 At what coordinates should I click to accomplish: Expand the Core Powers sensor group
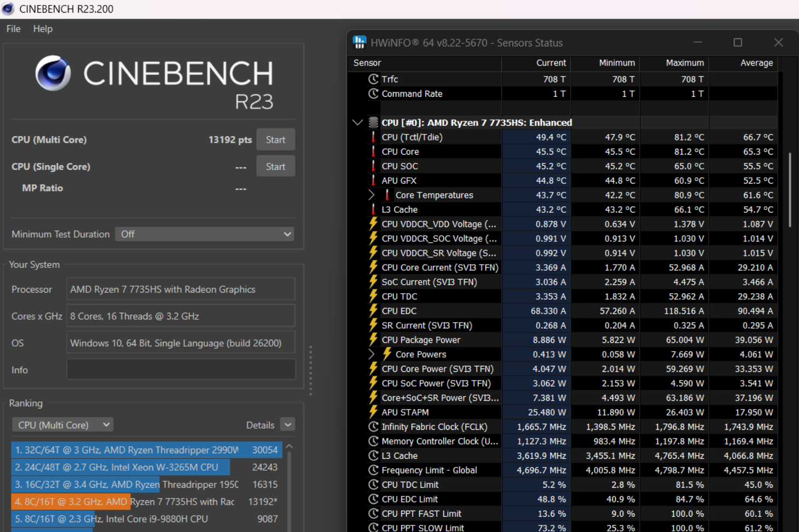click(x=372, y=354)
